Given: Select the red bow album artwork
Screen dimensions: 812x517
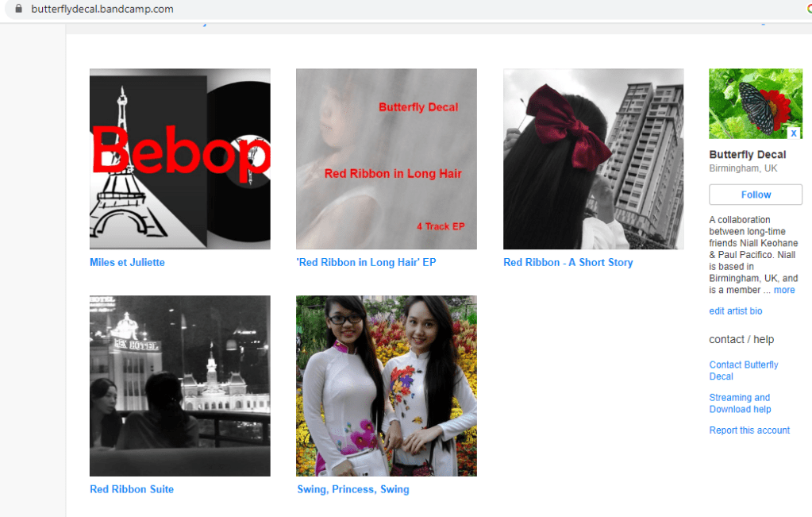Looking at the screenshot, I should pyautogui.click(x=593, y=159).
